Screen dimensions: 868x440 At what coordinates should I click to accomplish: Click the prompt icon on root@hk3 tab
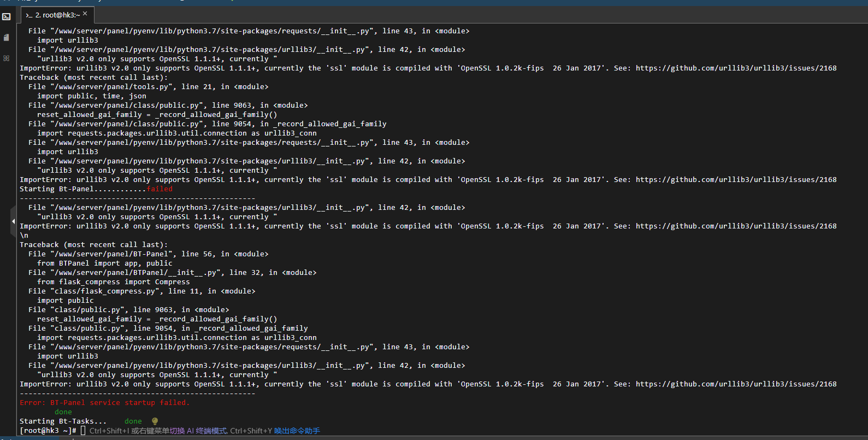pyautogui.click(x=29, y=15)
